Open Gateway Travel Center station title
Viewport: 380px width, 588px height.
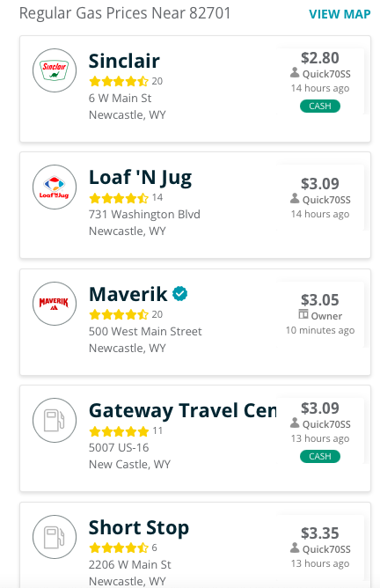[x=182, y=410]
